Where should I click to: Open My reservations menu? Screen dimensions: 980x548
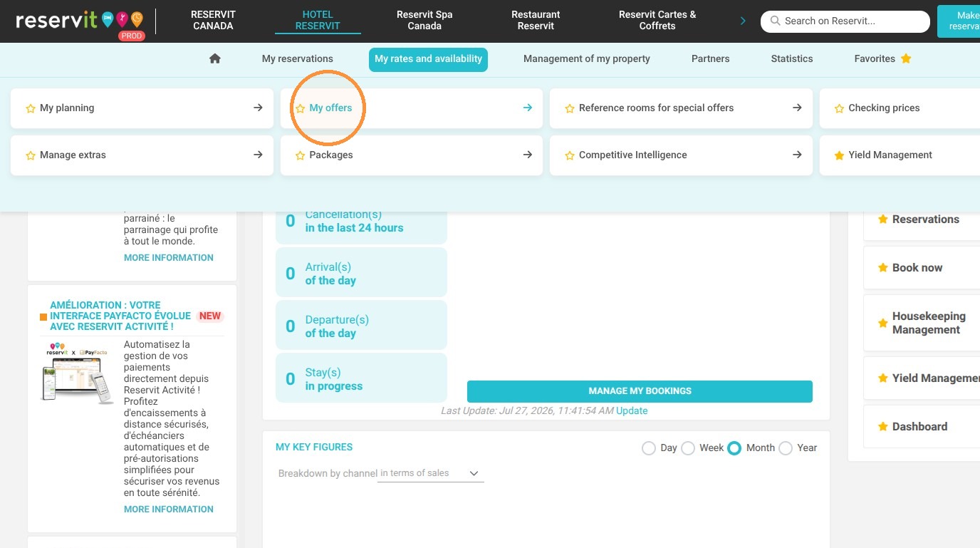298,58
